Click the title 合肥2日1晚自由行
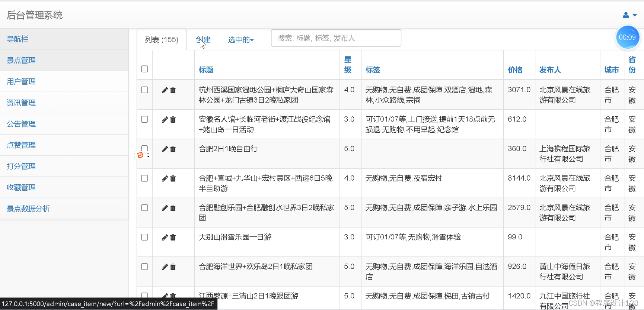 pyautogui.click(x=228, y=149)
